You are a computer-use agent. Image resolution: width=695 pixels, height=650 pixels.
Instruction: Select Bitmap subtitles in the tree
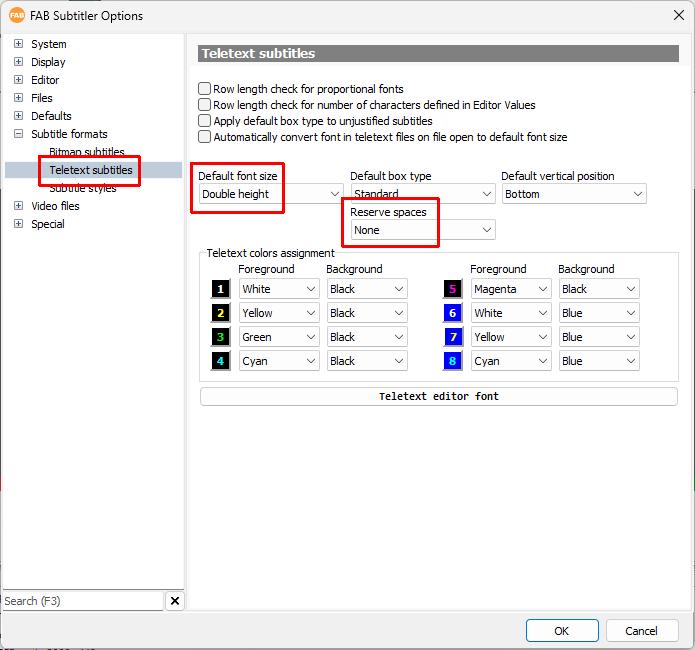tap(86, 152)
